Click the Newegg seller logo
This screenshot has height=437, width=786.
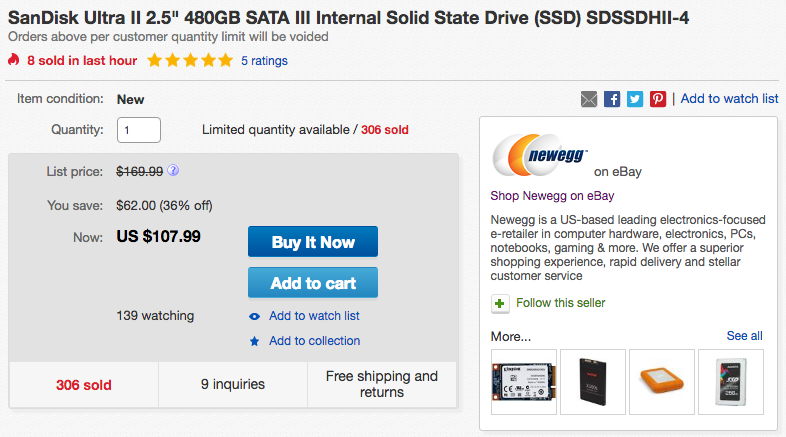(538, 157)
